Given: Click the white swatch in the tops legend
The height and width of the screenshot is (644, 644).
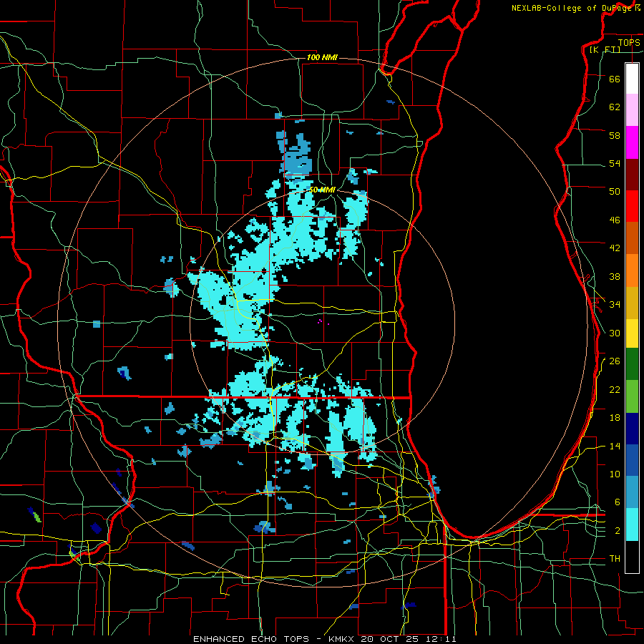Looking at the screenshot, I should pyautogui.click(x=632, y=79).
